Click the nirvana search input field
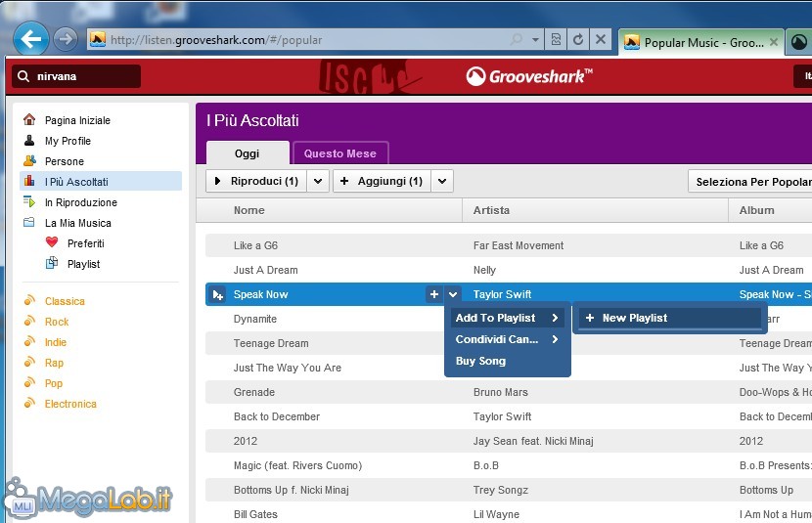 [x=76, y=76]
